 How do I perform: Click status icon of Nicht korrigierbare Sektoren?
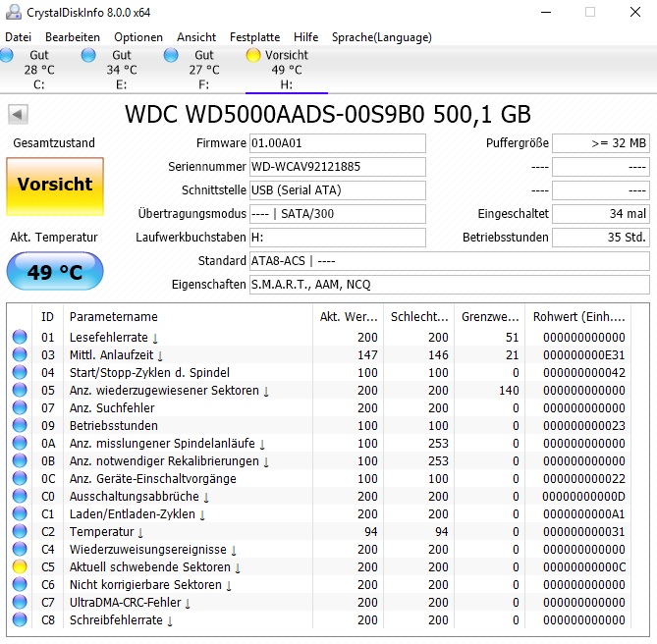click(x=20, y=584)
